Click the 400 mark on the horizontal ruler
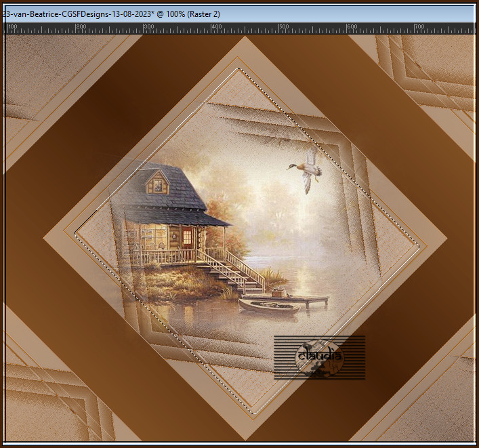This screenshot has width=479, height=448. (216, 26)
